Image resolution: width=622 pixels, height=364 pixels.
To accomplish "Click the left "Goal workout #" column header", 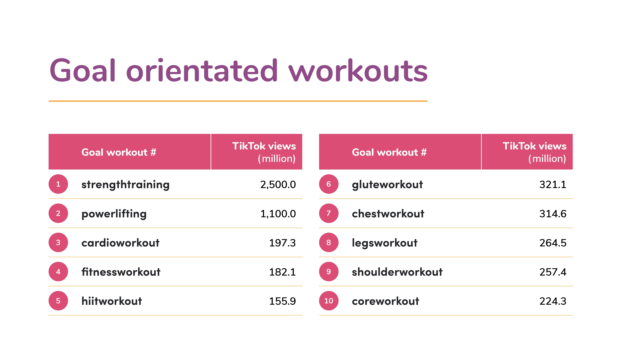I will click(x=119, y=152).
